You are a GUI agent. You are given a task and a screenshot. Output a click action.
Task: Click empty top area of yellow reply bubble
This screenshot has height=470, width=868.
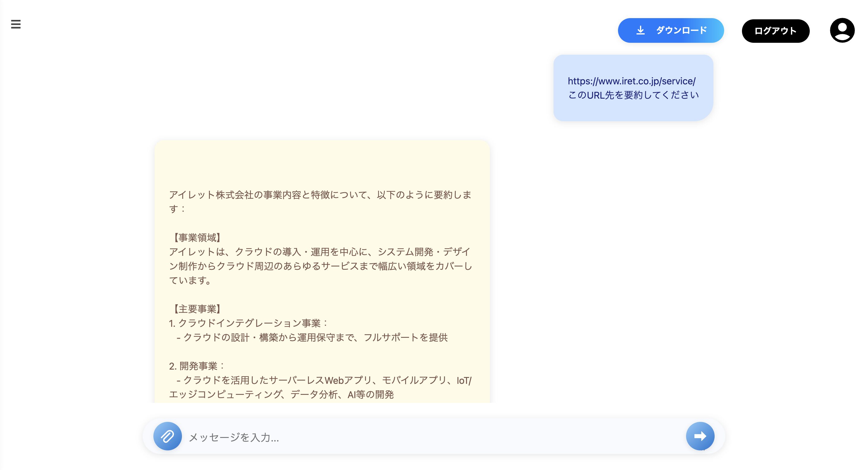322,162
